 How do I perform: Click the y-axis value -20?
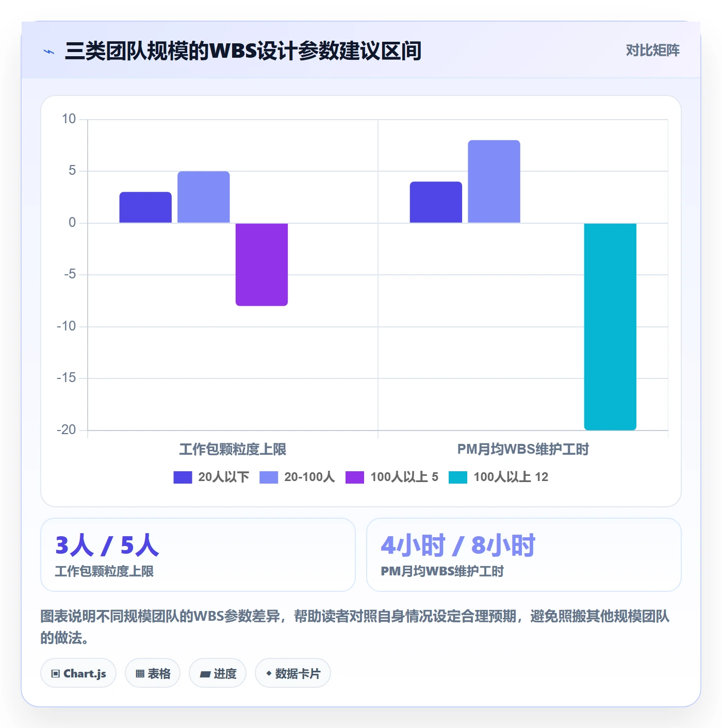[x=67, y=429]
